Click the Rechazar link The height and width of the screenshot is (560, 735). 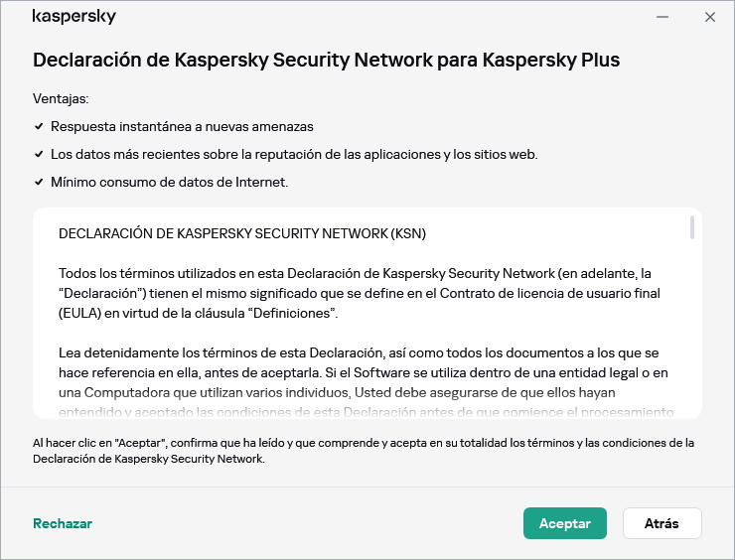click(x=63, y=523)
